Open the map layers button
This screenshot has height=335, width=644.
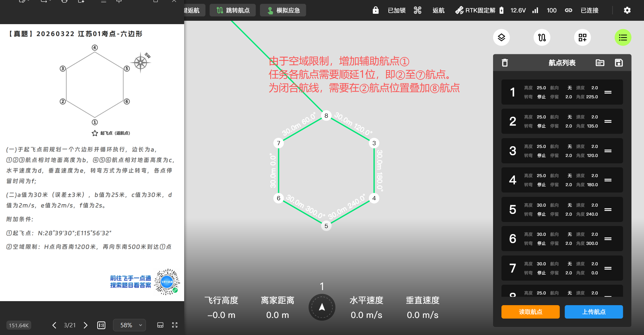(x=501, y=38)
